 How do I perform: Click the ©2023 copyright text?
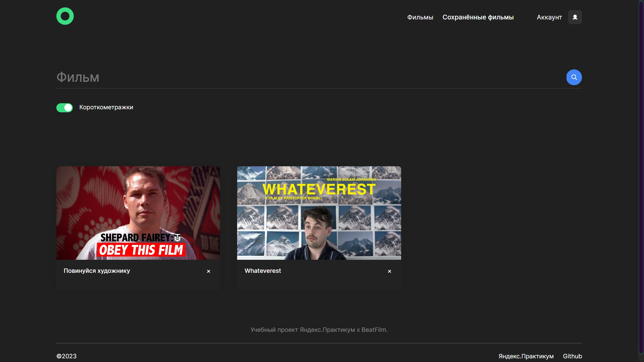66,356
